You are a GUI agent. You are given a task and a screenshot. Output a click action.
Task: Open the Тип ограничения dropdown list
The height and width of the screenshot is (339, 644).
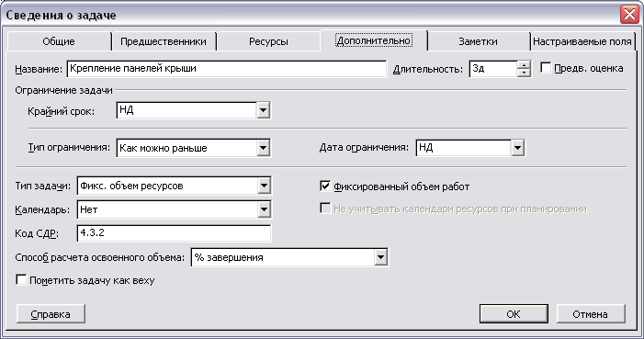tap(263, 148)
